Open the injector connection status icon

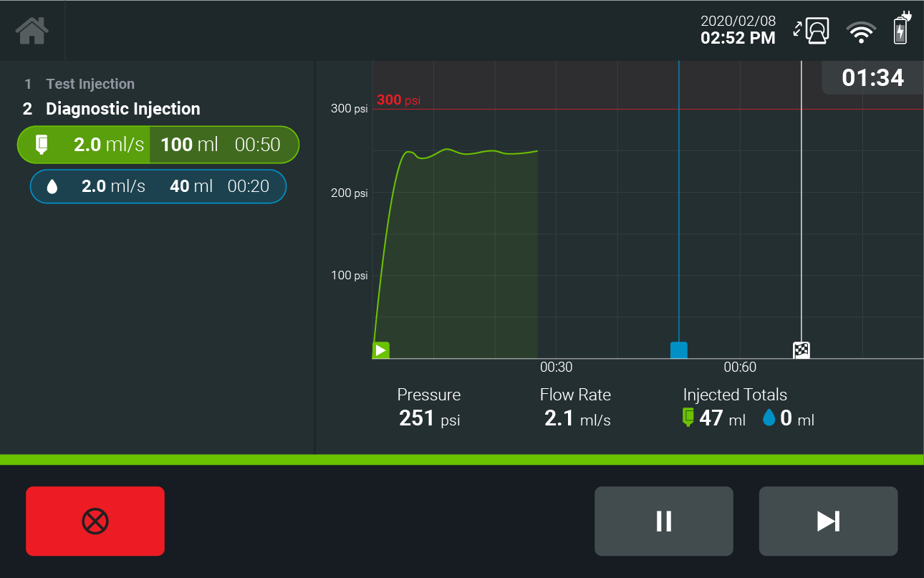[811, 29]
